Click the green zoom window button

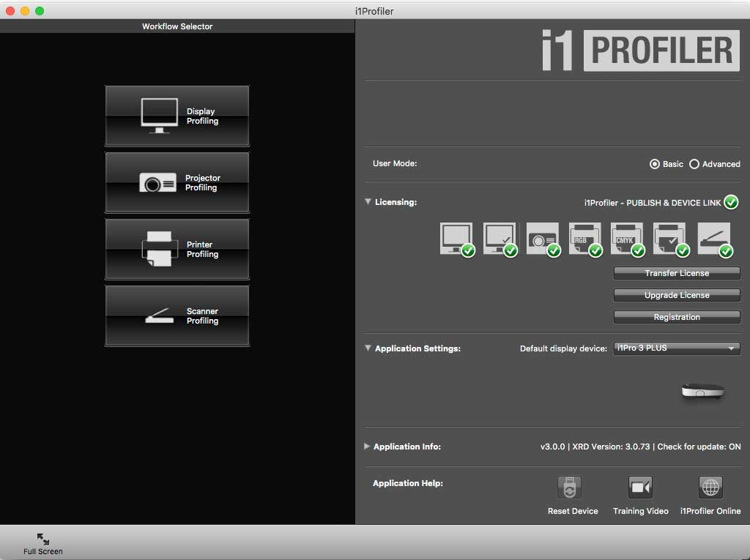point(40,10)
